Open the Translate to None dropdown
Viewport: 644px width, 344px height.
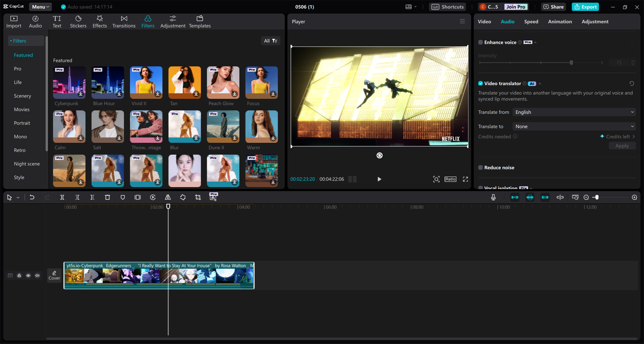pos(575,127)
